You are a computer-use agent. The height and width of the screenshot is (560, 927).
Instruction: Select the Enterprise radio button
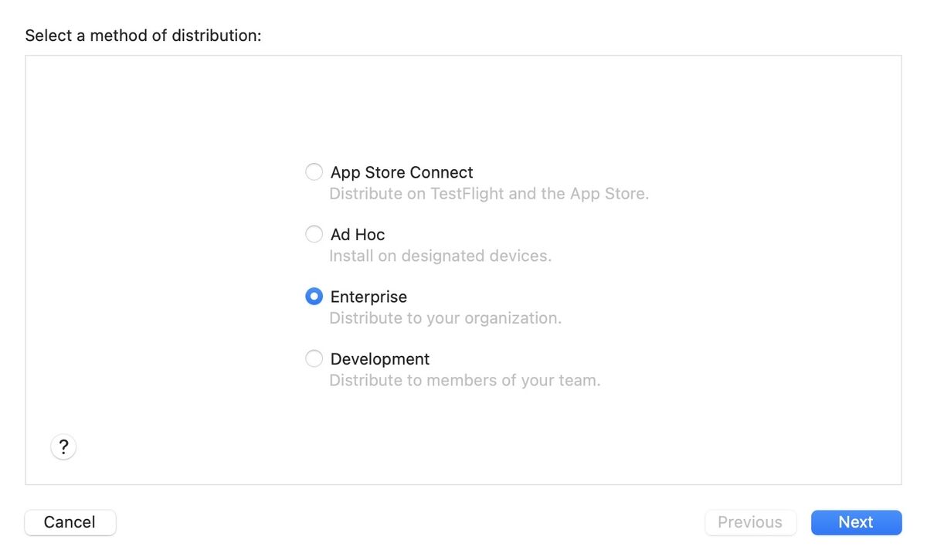pos(314,297)
